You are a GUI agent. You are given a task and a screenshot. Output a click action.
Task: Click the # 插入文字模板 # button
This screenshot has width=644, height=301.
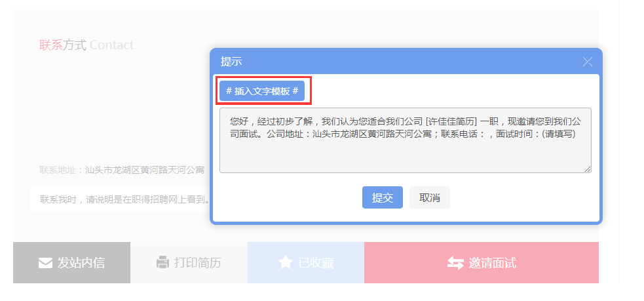pos(262,91)
